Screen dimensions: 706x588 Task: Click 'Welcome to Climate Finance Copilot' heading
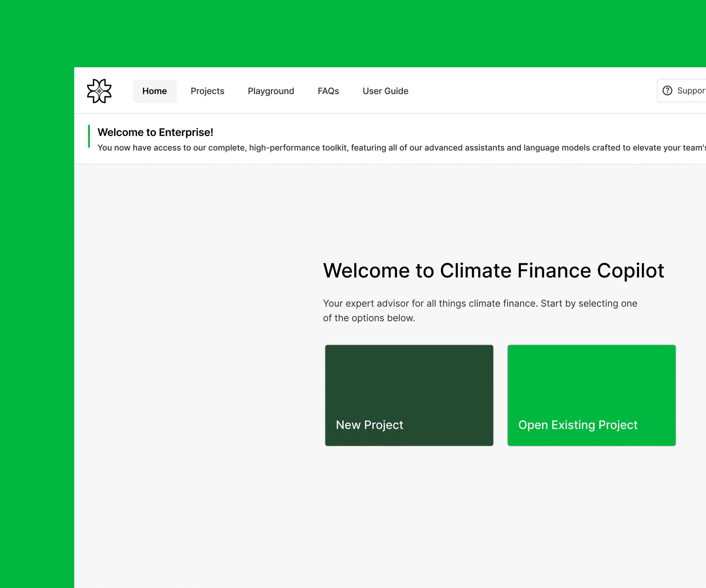point(494,271)
